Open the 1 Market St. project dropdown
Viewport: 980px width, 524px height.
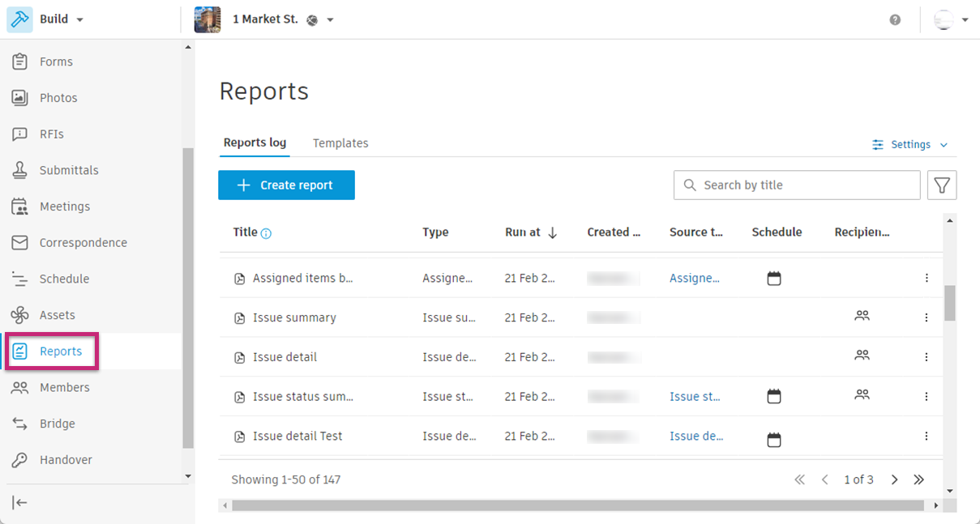coord(330,19)
